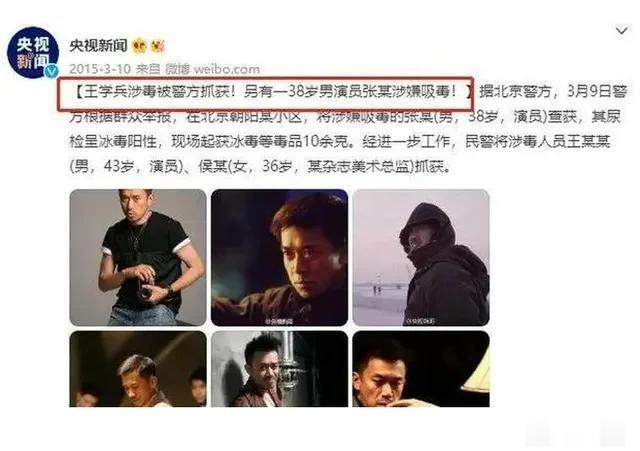Open bottom-middle thumbnail of smiling man
Image resolution: width=640 pixels, height=451 pixels.
pyautogui.click(x=280, y=369)
